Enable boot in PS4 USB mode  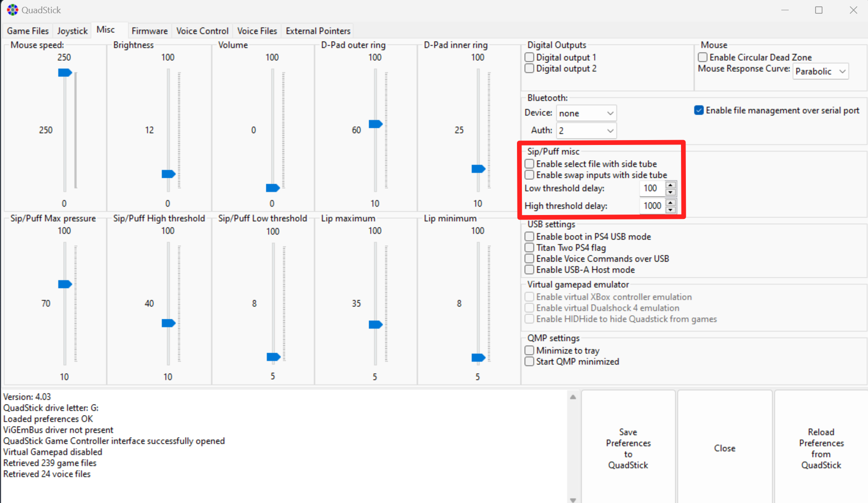(529, 237)
